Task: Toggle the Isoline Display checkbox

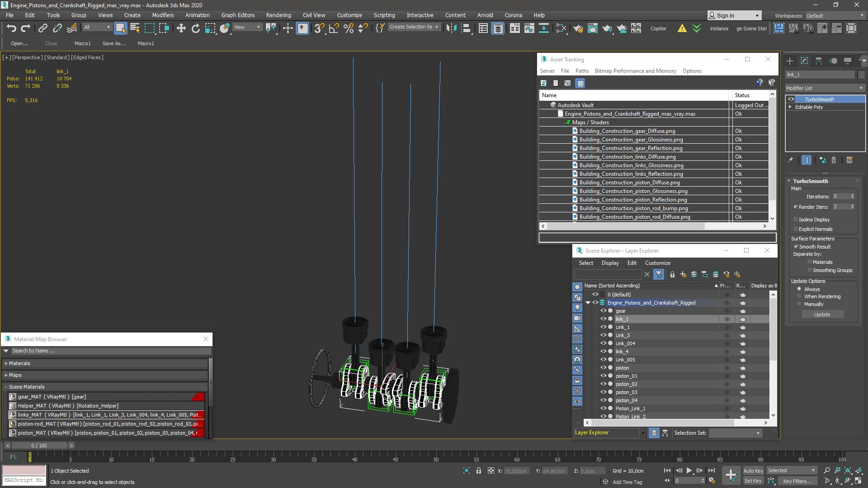Action: 796,220
